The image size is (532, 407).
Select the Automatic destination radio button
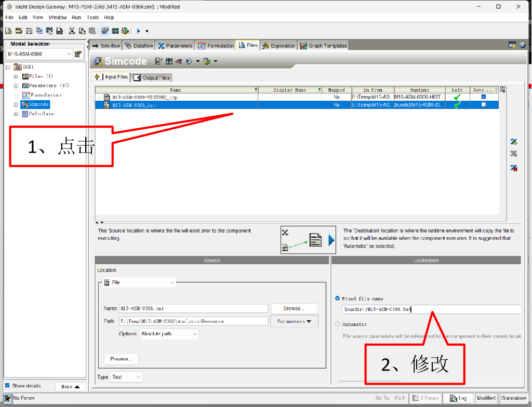click(x=338, y=324)
